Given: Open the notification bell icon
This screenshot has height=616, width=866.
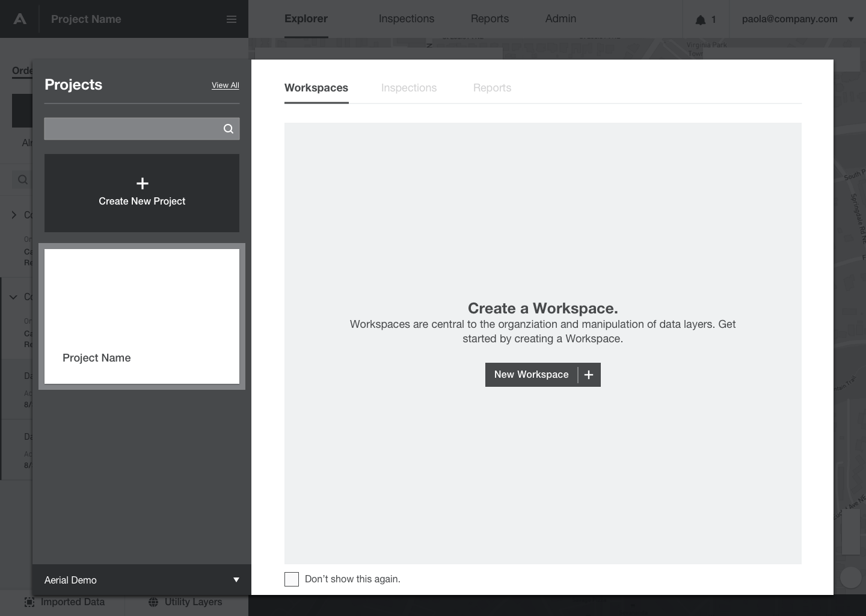Looking at the screenshot, I should (702, 19).
